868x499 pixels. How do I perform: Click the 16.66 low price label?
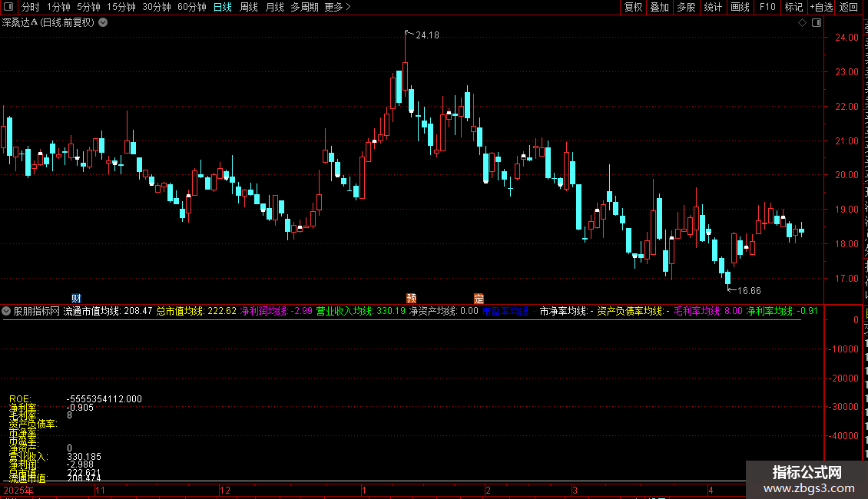[x=749, y=290]
